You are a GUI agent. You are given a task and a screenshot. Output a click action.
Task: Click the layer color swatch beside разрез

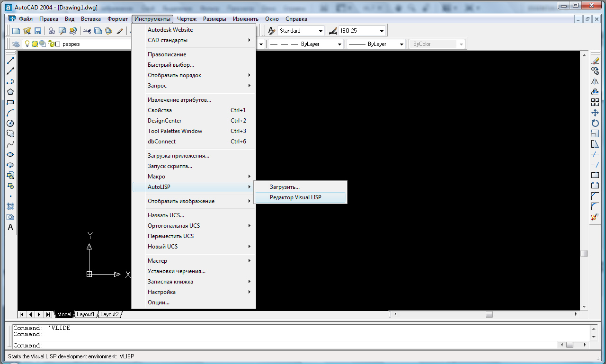[58, 44]
